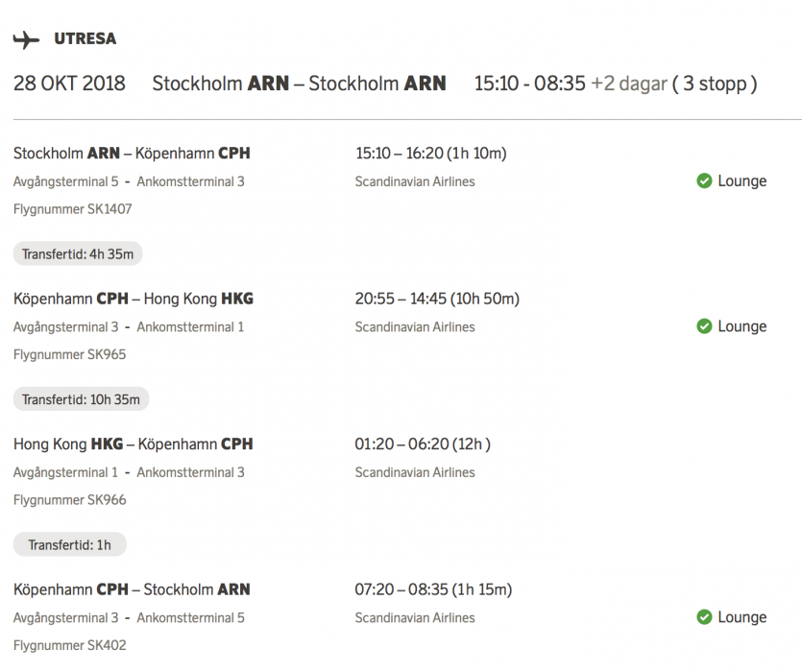This screenshot has height=672, width=802.
Task: Click the Transfertid 1h badge
Action: click(69, 545)
